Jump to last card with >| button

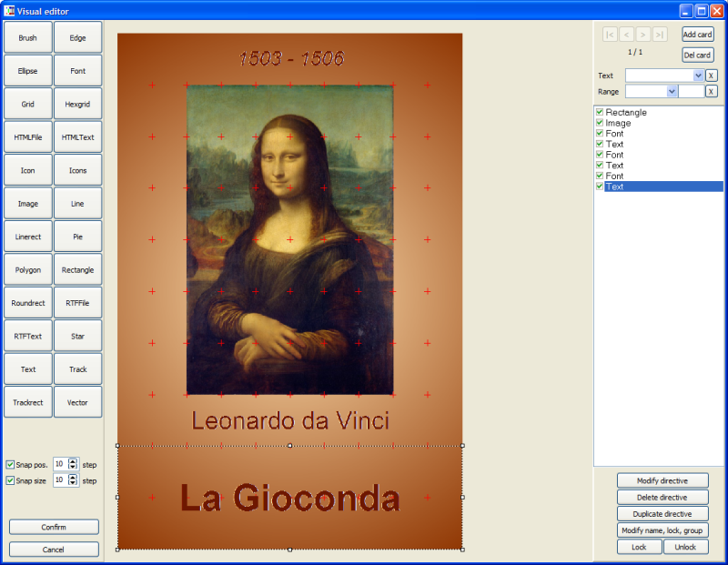coord(660,35)
